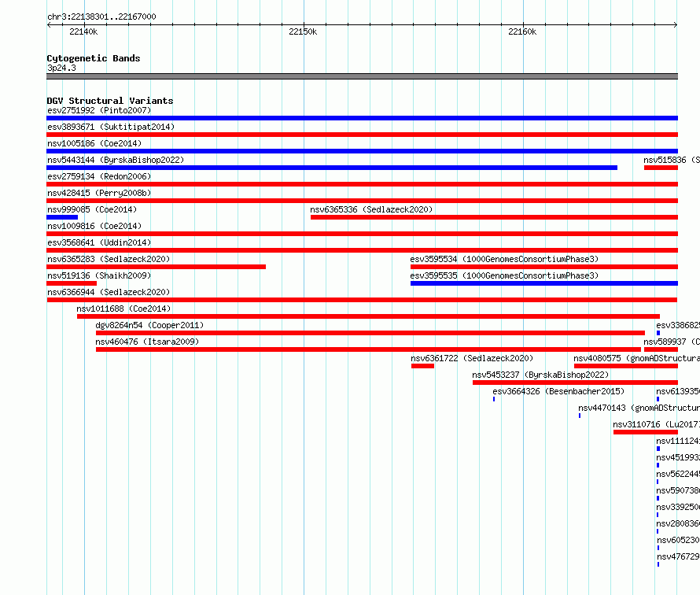700x595 pixels.
Task: Select the nsv5453237 (ByrskaBishop2022) label
Action: click(x=540, y=375)
